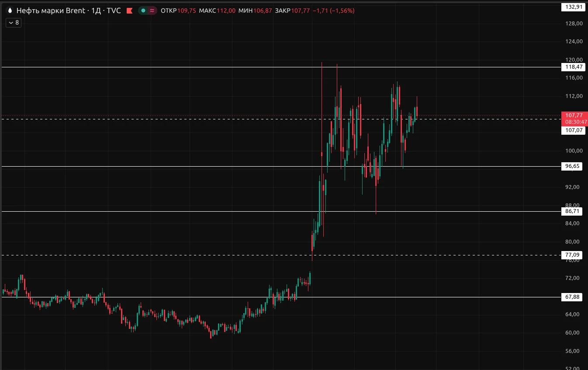
Task: Click the green market status dot
Action: tap(143, 10)
